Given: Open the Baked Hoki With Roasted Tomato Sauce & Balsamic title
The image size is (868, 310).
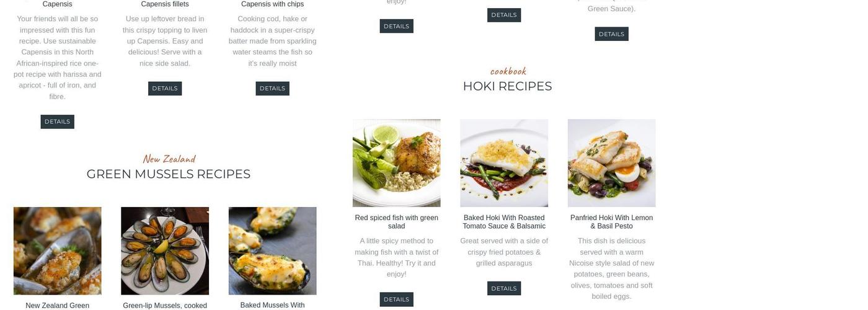Looking at the screenshot, I should tap(504, 222).
